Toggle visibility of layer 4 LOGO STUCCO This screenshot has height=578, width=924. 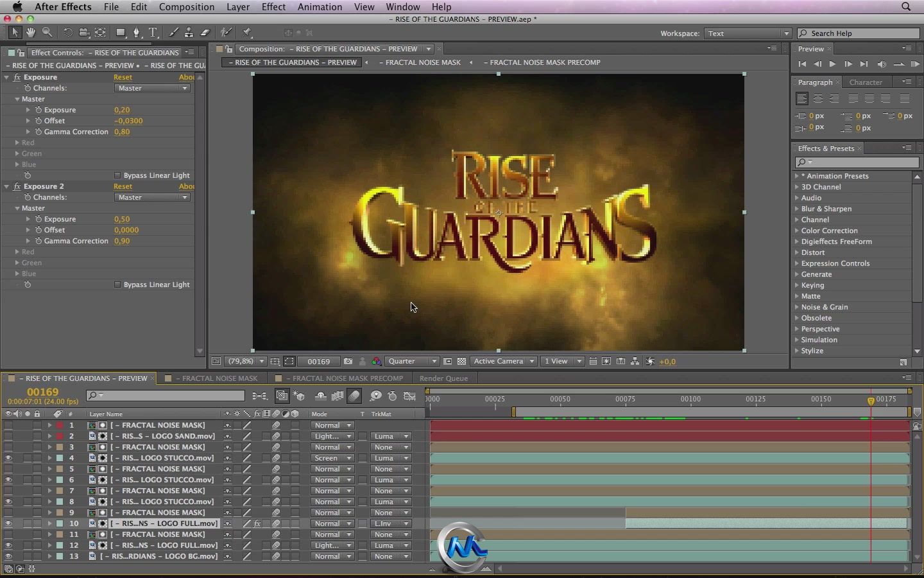(8, 458)
